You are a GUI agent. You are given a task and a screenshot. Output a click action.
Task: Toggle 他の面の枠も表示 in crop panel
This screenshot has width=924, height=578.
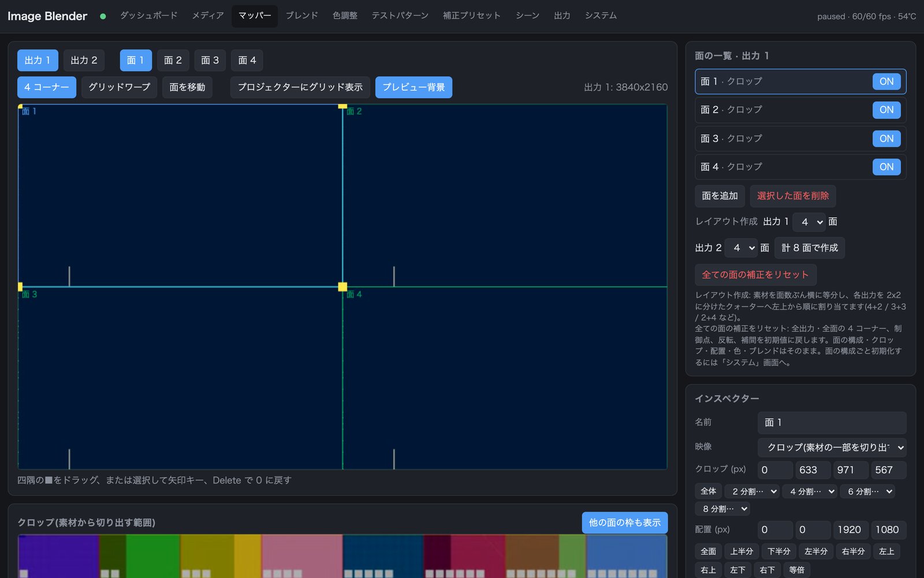click(625, 523)
